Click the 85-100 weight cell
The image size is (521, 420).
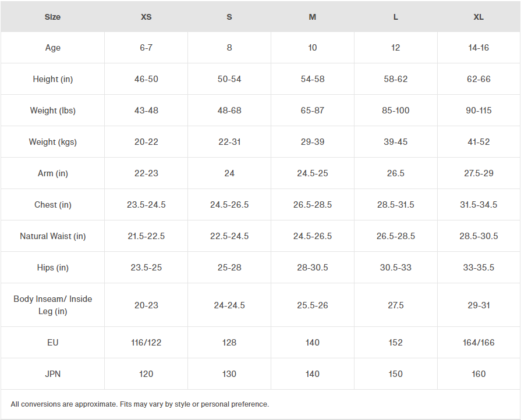[x=396, y=111]
